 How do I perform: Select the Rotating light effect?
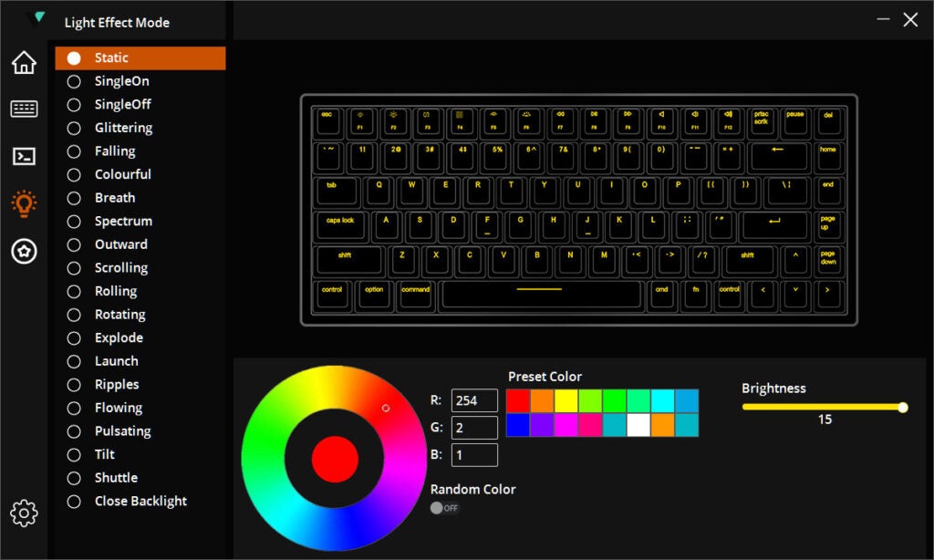coord(140,315)
